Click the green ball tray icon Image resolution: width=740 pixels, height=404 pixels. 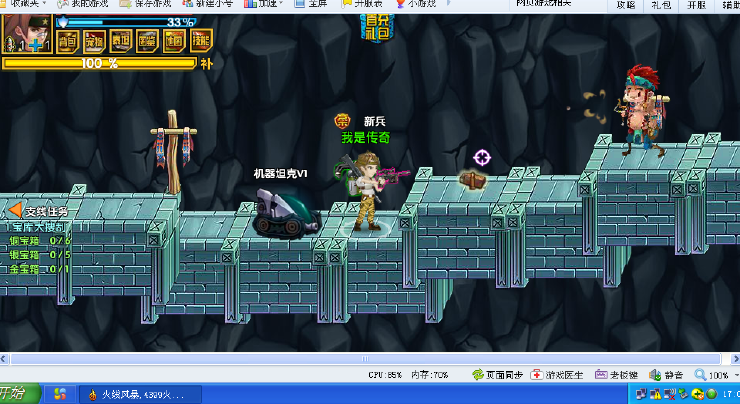[711, 394]
